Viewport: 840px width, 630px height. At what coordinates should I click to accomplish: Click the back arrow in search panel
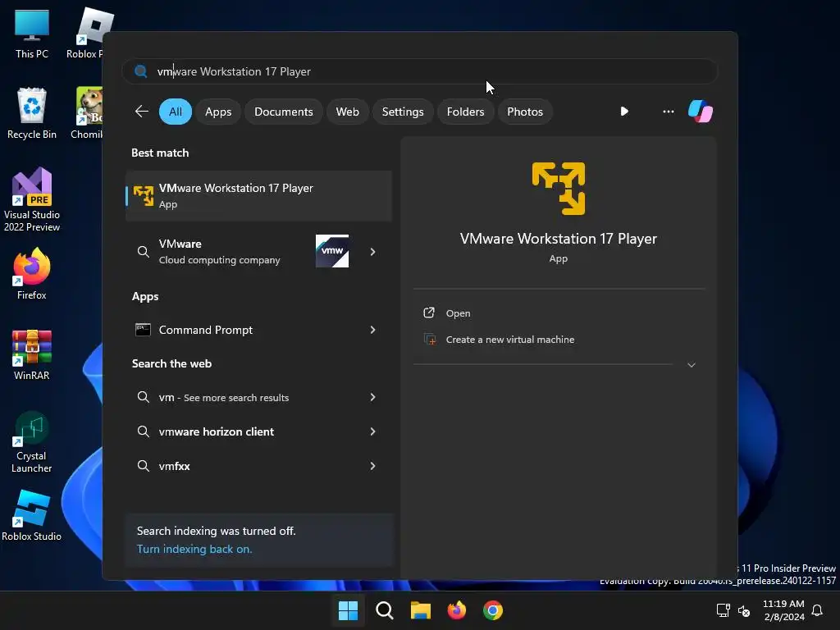pos(141,112)
